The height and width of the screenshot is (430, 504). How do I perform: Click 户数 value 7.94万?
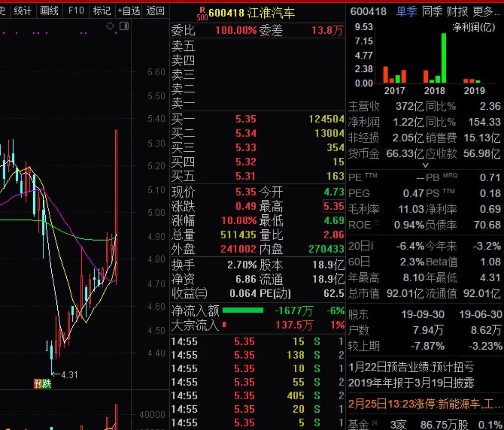pyautogui.click(x=428, y=330)
